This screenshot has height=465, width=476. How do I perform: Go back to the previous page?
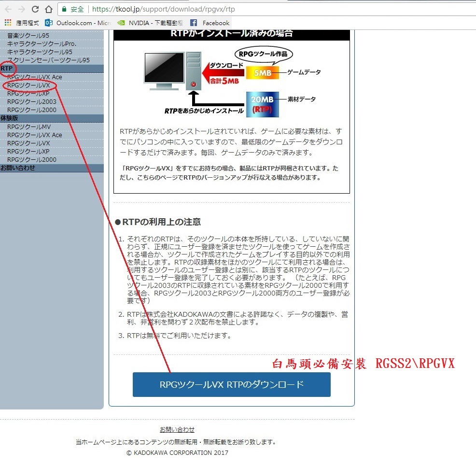click(x=9, y=9)
